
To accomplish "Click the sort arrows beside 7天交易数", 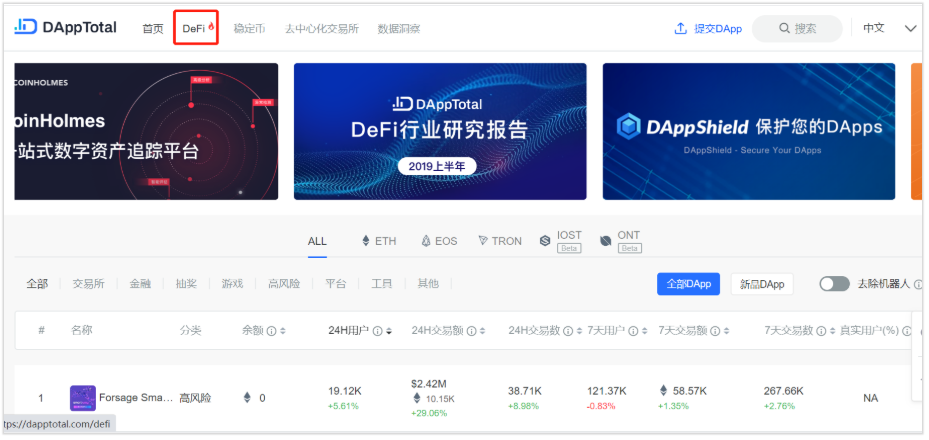I will [x=832, y=331].
